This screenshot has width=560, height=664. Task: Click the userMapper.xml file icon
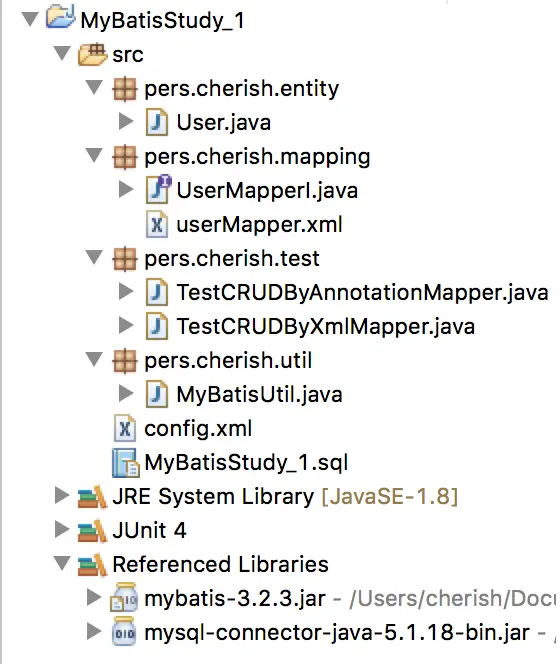tap(157, 224)
